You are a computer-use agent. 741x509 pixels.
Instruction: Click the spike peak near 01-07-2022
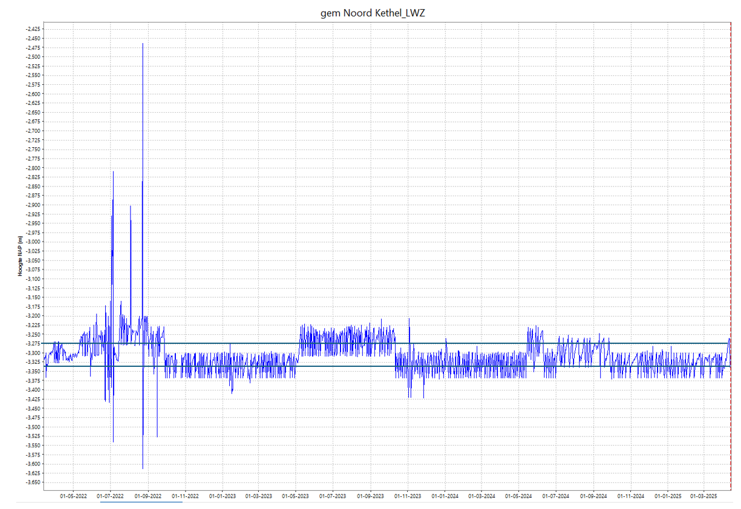point(113,172)
